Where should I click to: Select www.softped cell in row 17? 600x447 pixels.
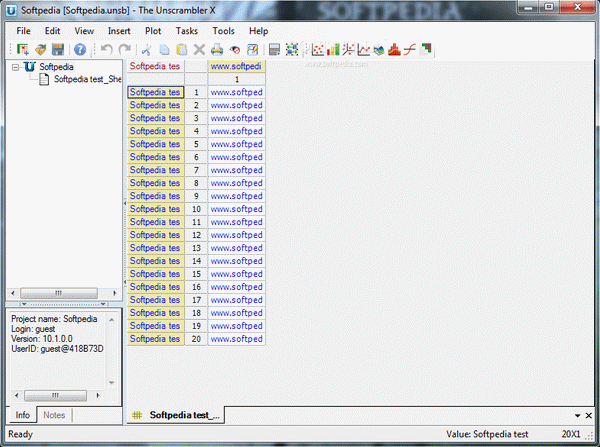236,300
